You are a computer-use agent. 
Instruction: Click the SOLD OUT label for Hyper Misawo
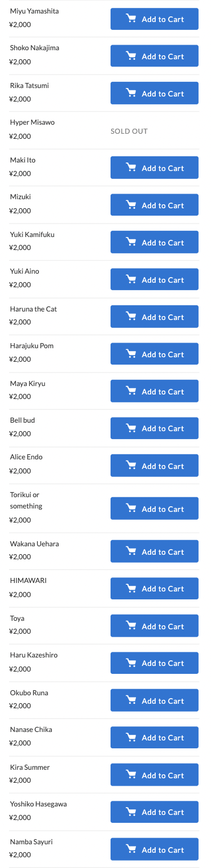[x=129, y=131]
